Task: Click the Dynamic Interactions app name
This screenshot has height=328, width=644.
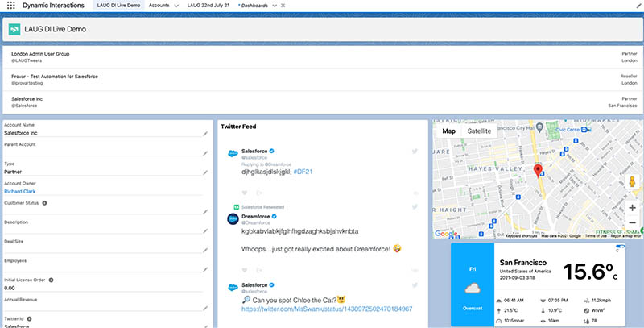Action: click(x=53, y=6)
